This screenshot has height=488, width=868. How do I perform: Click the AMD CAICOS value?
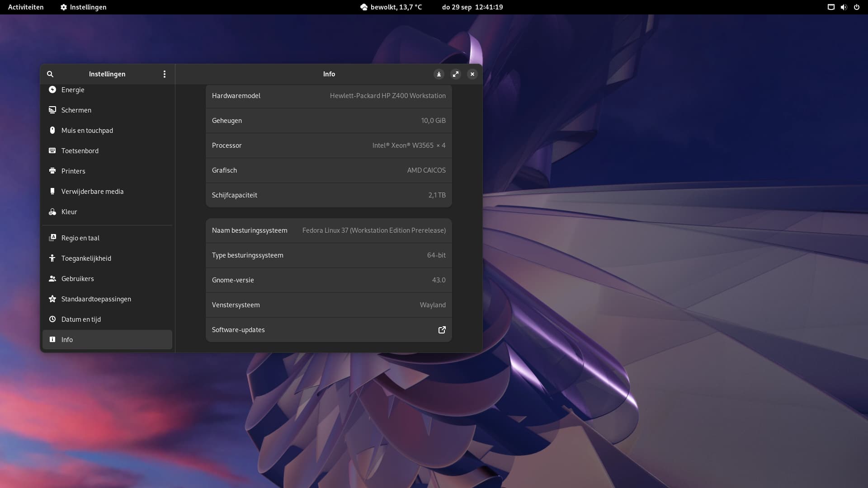426,170
